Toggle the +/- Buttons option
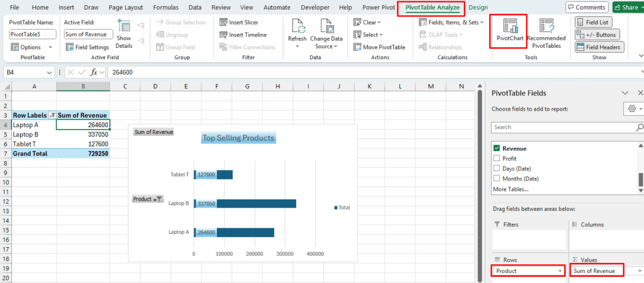The image size is (644, 283). click(597, 35)
